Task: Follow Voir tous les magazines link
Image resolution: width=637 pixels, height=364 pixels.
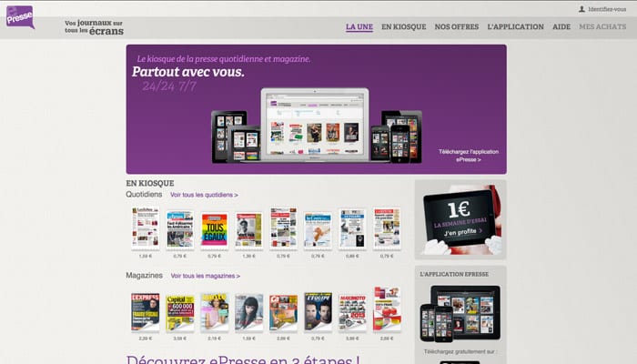Action: point(205,276)
